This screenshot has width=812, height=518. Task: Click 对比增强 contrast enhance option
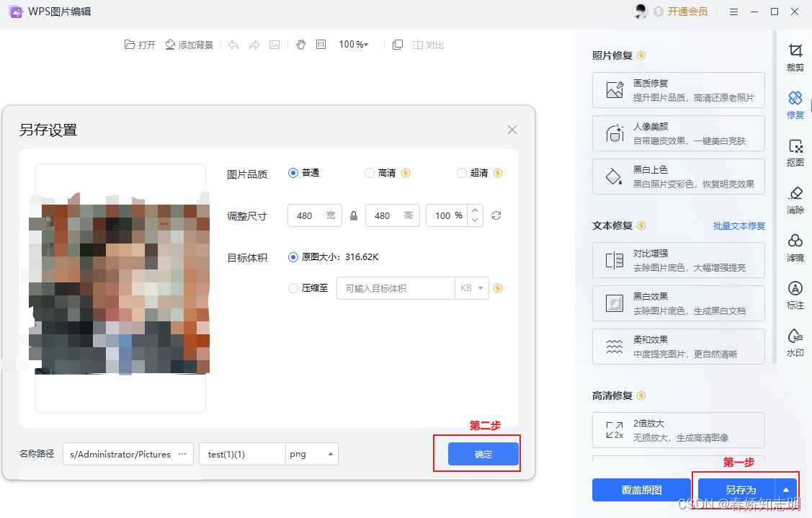click(x=679, y=260)
